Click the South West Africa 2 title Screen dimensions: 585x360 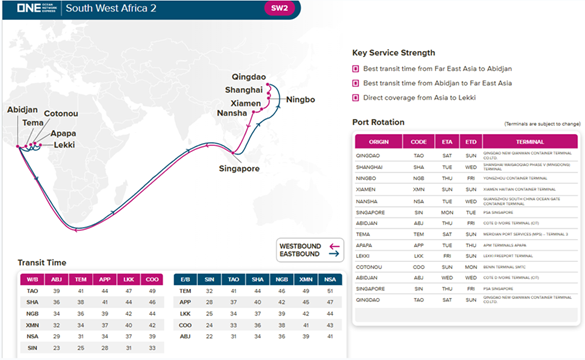[111, 8]
